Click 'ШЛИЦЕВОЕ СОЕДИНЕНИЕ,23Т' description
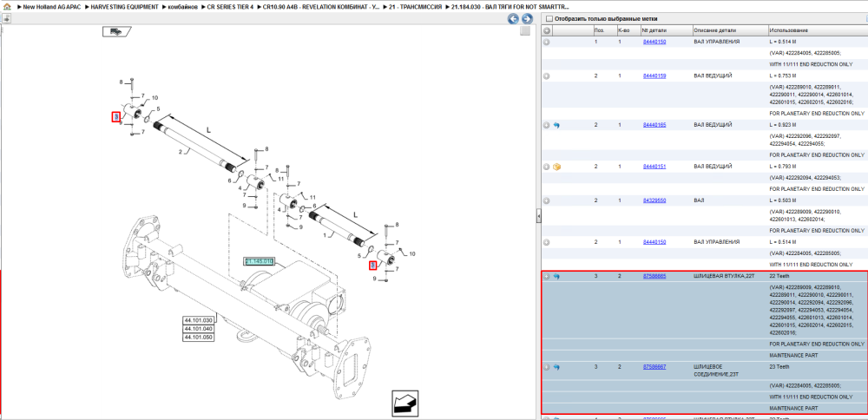 [x=715, y=371]
